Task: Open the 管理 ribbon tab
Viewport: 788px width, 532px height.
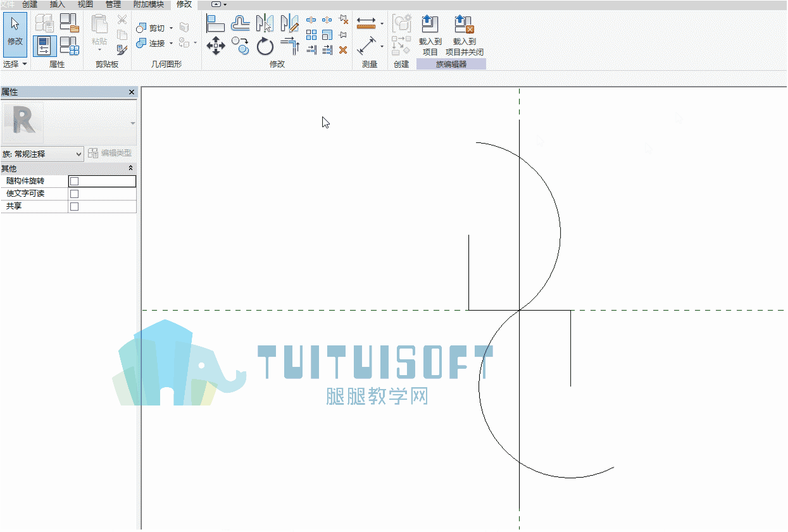Action: (113, 4)
